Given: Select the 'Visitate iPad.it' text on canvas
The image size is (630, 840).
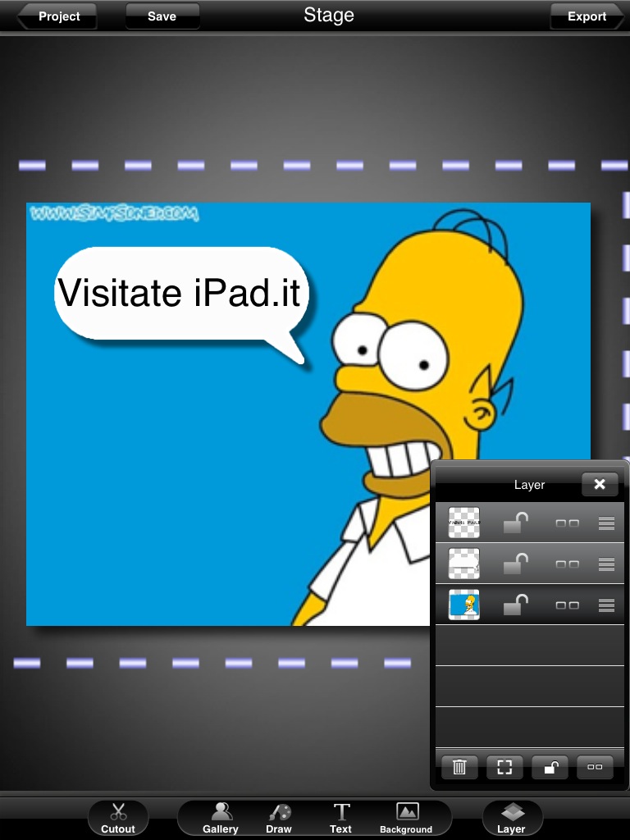Looking at the screenshot, I should tap(178, 292).
